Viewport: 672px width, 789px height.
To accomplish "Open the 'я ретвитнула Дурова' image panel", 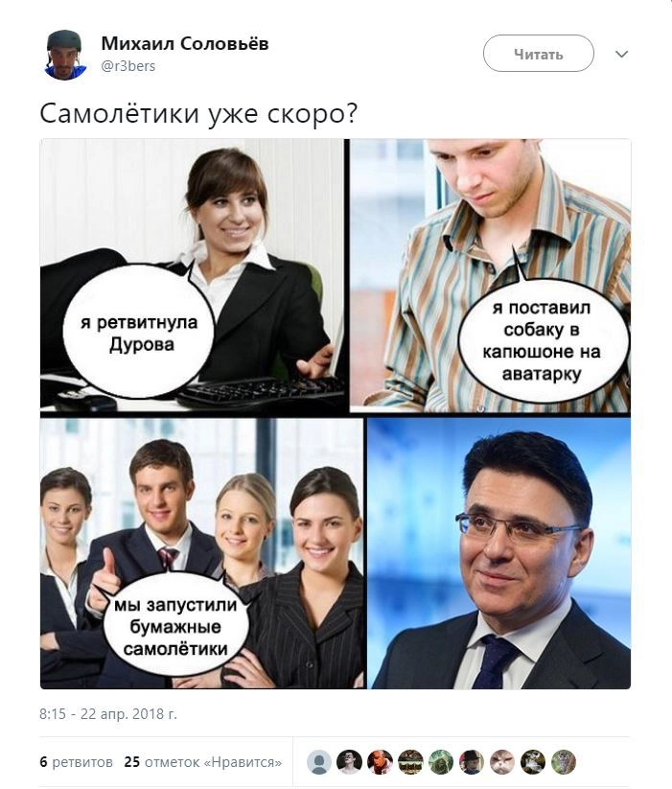I will click(x=192, y=276).
